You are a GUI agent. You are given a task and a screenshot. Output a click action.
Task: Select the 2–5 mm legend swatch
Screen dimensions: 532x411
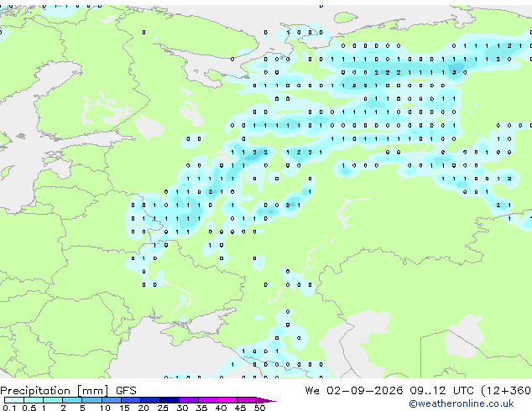tap(72, 400)
